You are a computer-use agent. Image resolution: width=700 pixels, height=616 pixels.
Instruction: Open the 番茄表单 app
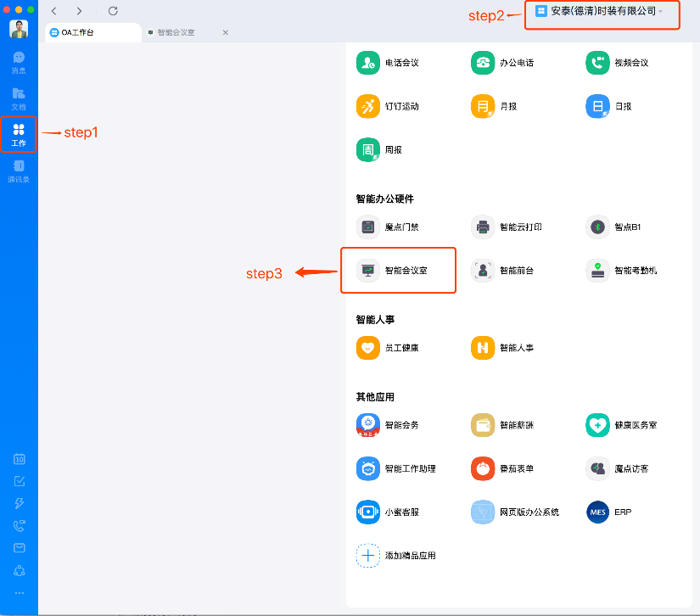[x=483, y=468]
